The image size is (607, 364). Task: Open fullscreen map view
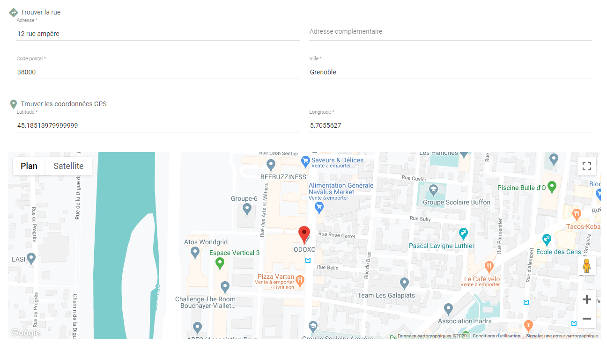(586, 166)
